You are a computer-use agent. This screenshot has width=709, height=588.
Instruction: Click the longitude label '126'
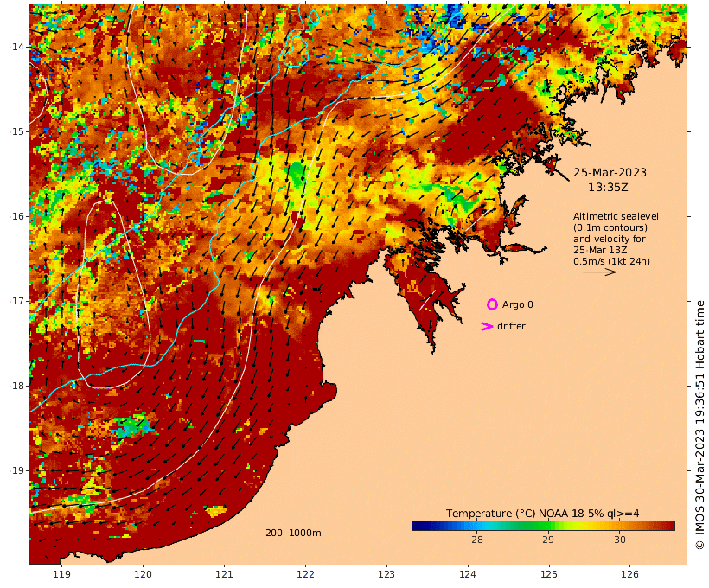pos(629,574)
